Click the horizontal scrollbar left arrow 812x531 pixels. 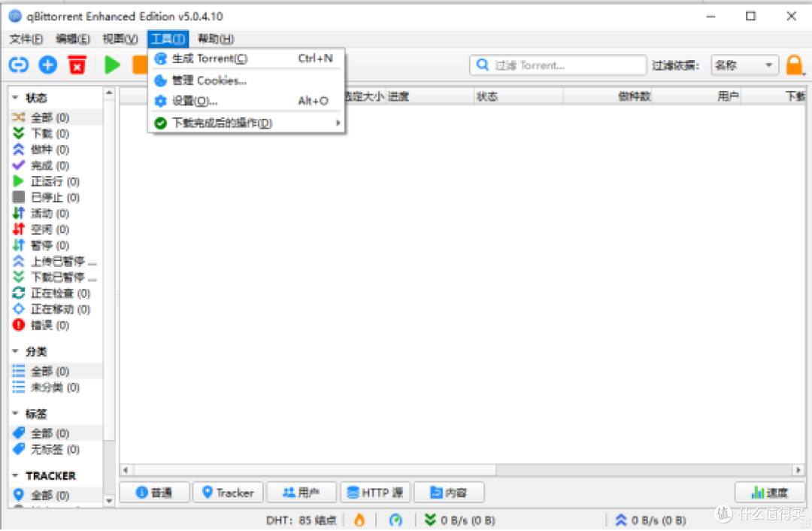click(x=126, y=470)
